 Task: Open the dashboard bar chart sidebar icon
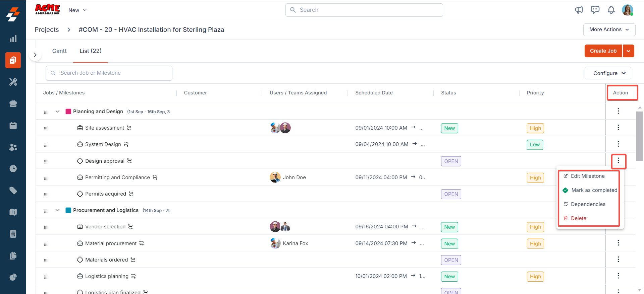pyautogui.click(x=13, y=39)
